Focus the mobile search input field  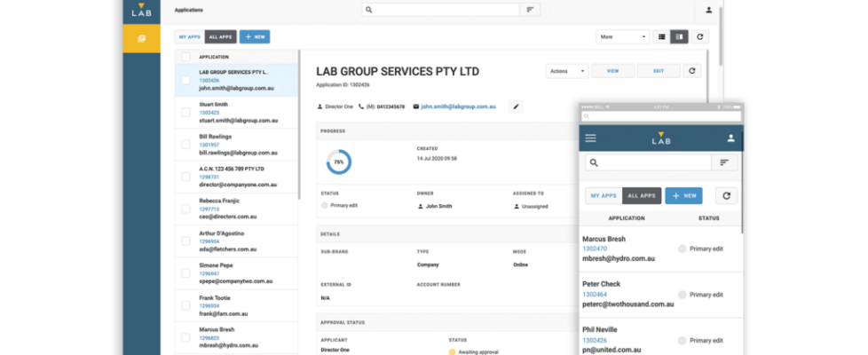pos(648,162)
